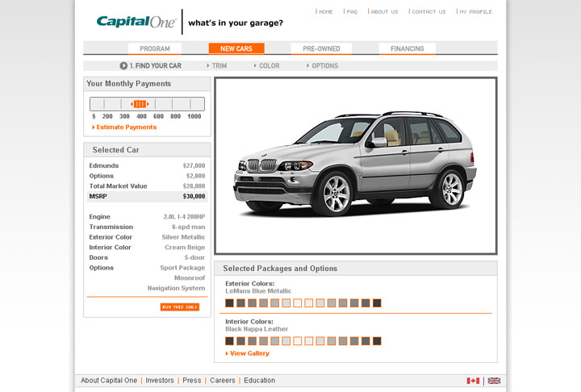The image size is (581, 392).
Task: Switch to the Canadian flag site version
Action: [x=473, y=381]
